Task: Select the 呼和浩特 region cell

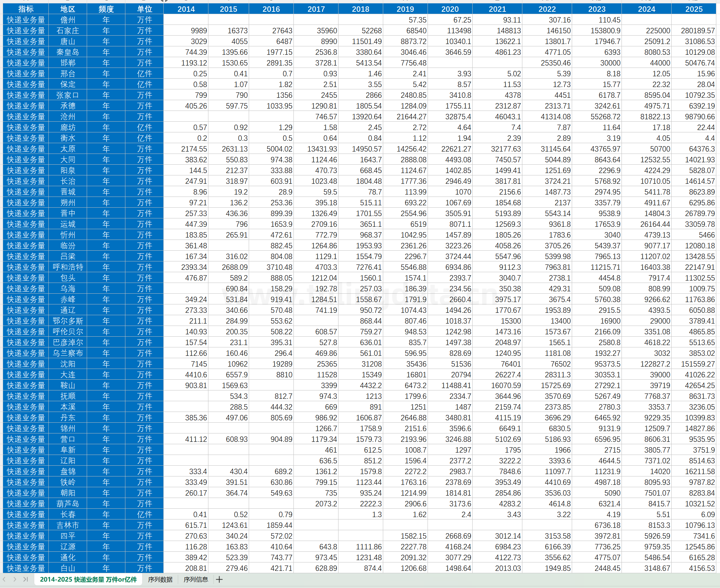Action: [68, 267]
